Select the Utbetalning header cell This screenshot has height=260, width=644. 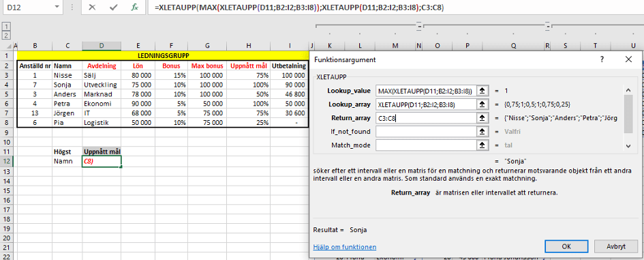click(289, 66)
